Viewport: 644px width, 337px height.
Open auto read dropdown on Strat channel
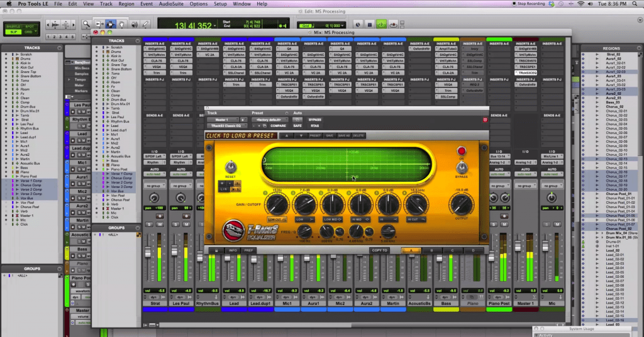pyautogui.click(x=155, y=174)
